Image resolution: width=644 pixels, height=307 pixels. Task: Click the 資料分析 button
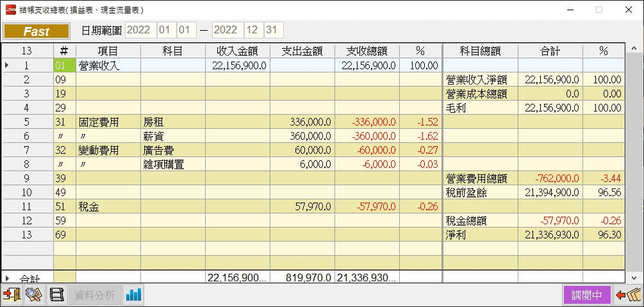pyautogui.click(x=94, y=295)
